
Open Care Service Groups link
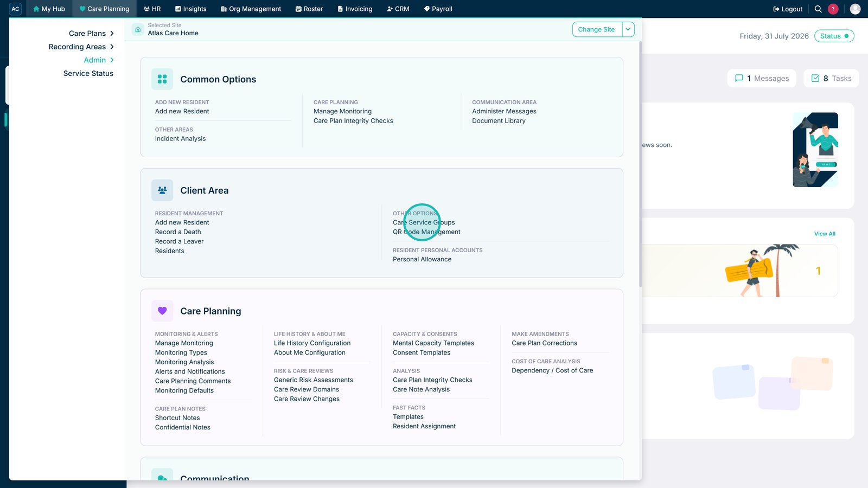(424, 222)
